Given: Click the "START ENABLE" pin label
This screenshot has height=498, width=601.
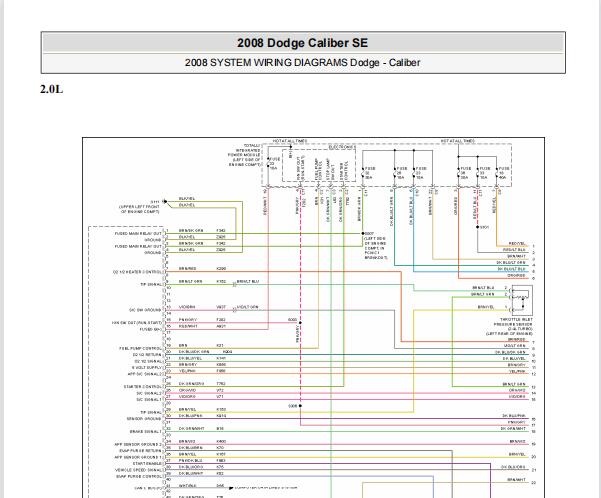Looking at the screenshot, I should click(x=148, y=463).
